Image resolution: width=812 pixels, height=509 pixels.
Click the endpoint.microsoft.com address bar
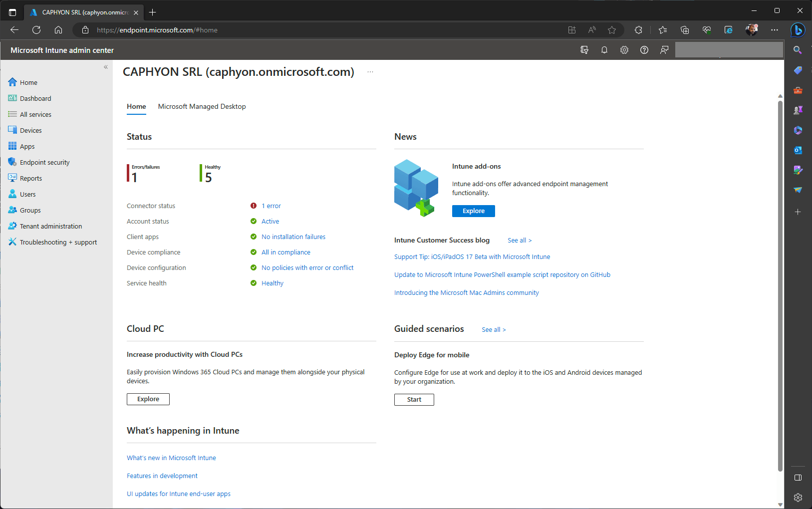[319, 30]
